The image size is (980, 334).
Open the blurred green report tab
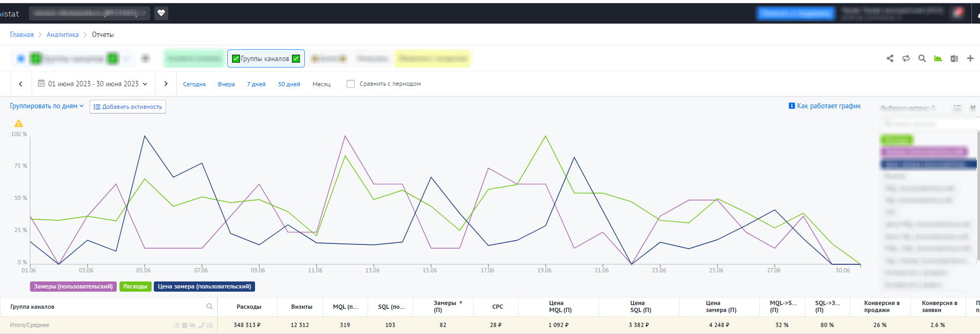coord(193,58)
